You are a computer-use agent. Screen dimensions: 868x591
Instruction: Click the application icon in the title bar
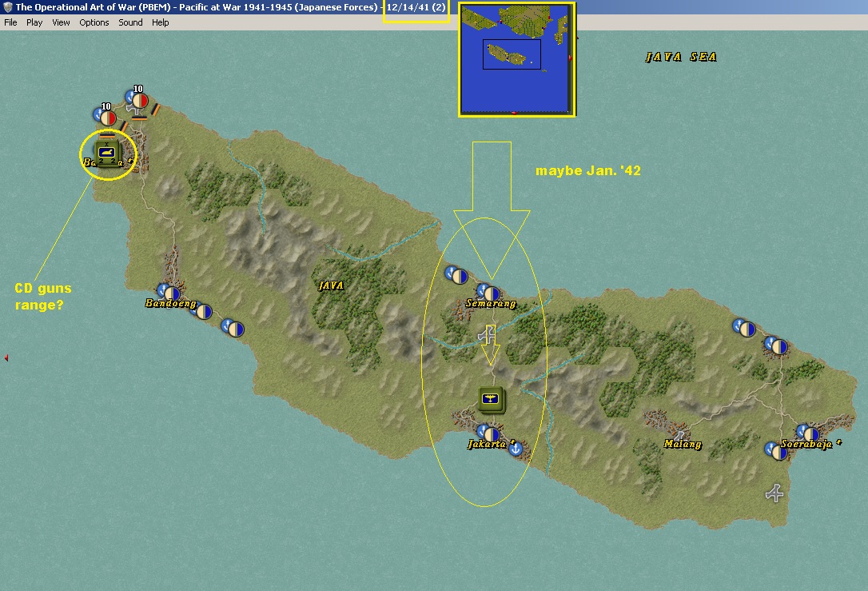click(x=7, y=7)
